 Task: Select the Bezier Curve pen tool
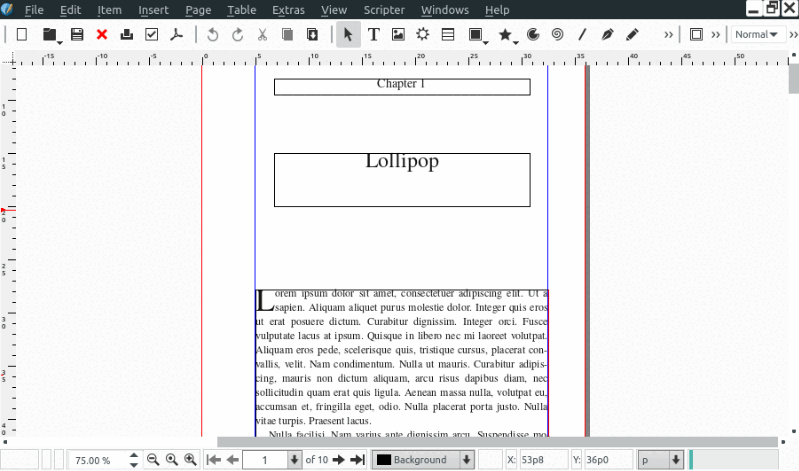coord(607,35)
